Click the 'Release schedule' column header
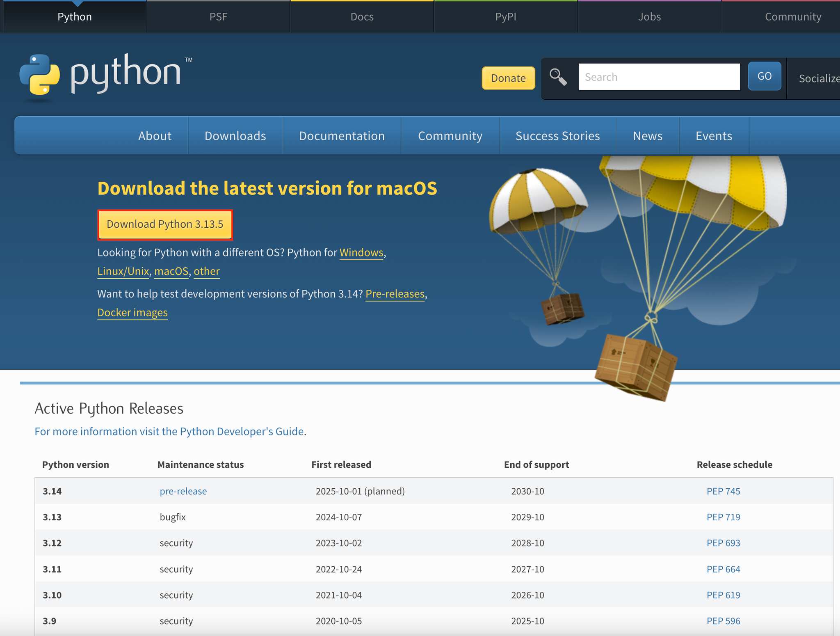 point(735,464)
